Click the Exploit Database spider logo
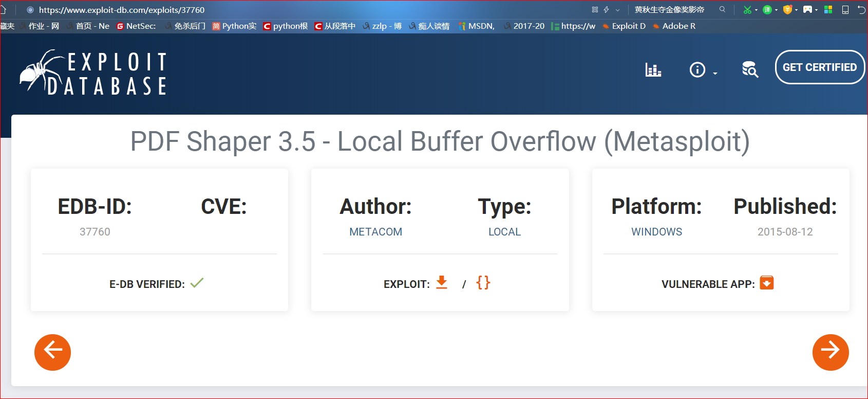 click(93, 73)
